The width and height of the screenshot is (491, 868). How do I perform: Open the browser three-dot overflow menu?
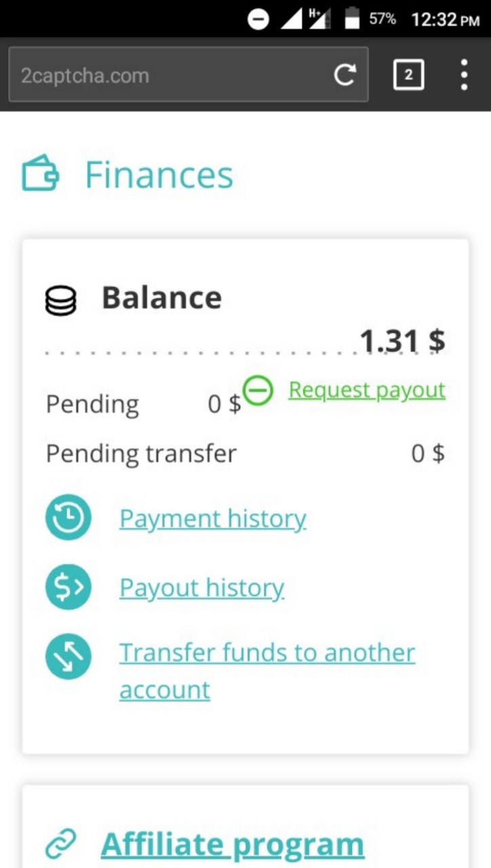click(x=464, y=75)
